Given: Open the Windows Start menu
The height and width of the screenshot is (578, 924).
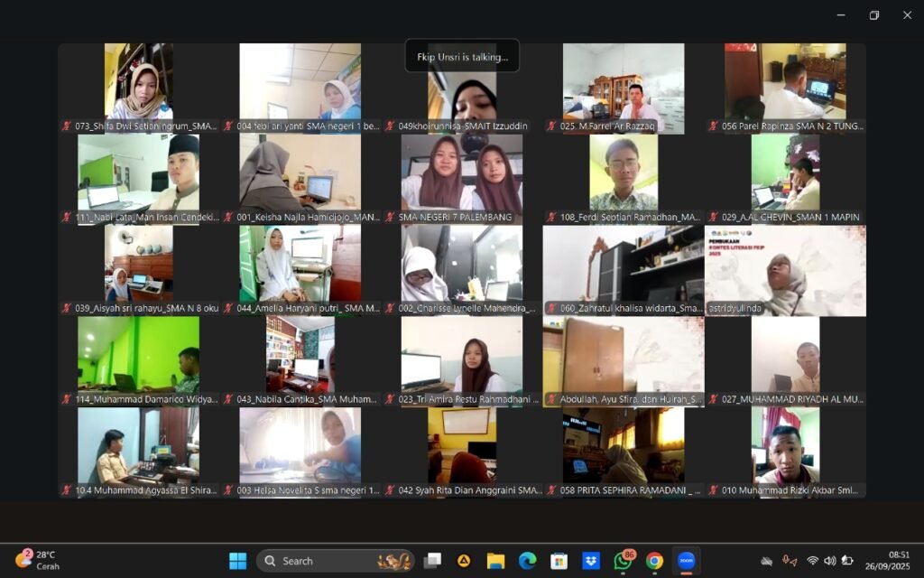Looking at the screenshot, I should tap(238, 561).
